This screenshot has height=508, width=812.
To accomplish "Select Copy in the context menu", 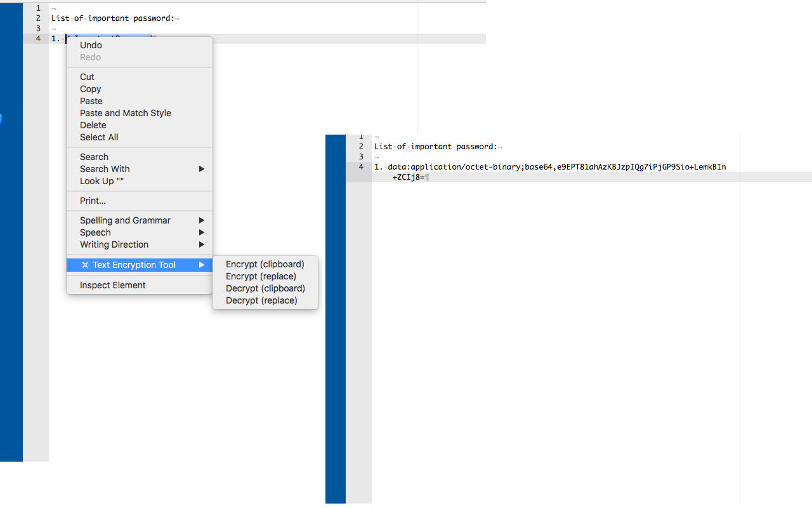I will [x=90, y=89].
